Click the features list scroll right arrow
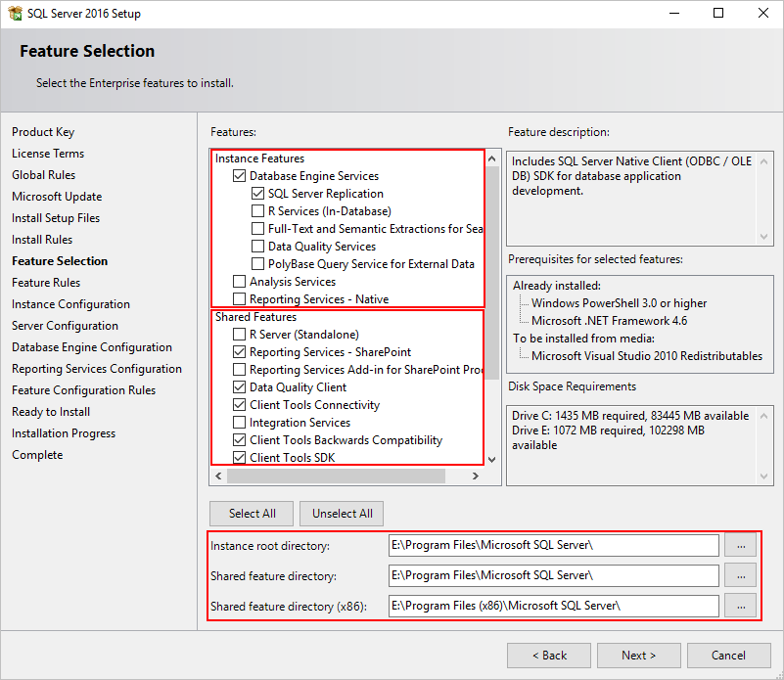784x680 pixels. [476, 476]
